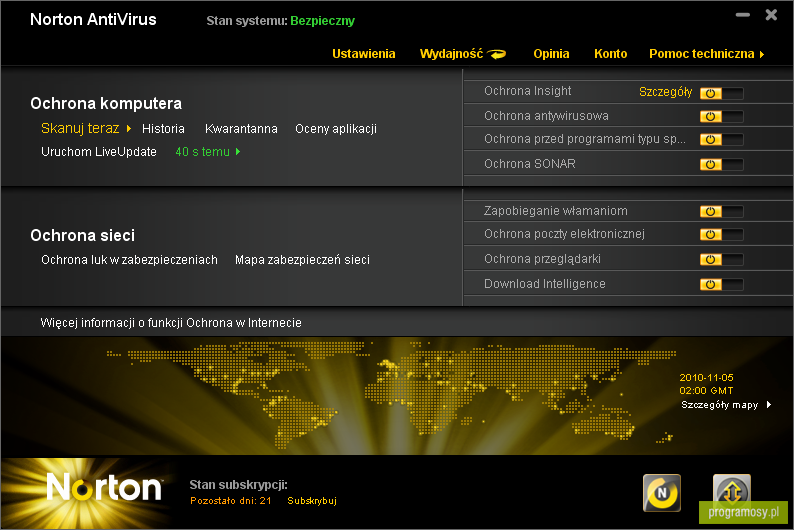Open Kwarantanna link
The image size is (794, 530).
tap(241, 129)
